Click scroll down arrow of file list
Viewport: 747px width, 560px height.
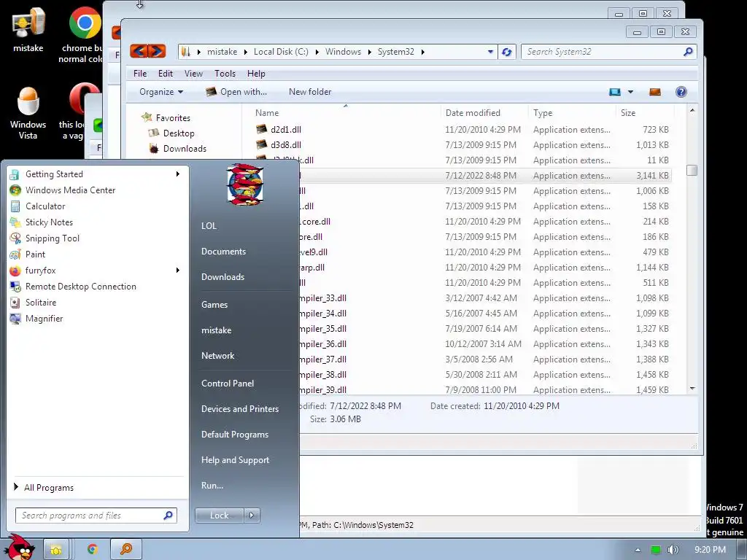coord(692,389)
